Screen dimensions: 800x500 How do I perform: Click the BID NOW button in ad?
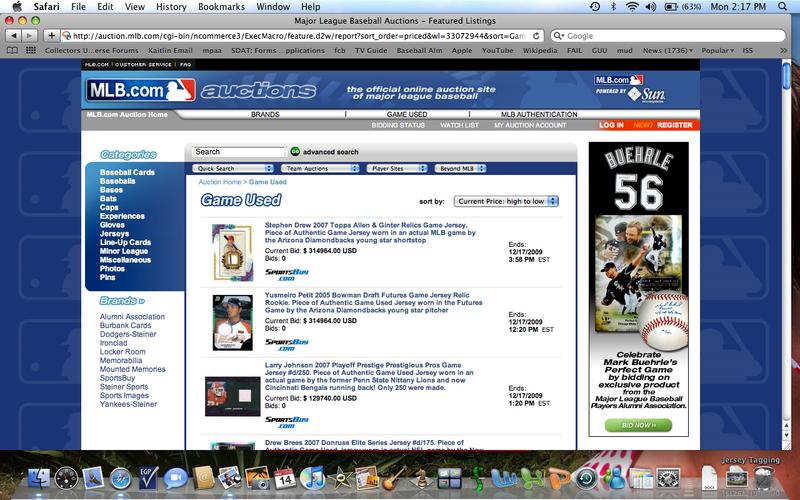click(x=638, y=425)
